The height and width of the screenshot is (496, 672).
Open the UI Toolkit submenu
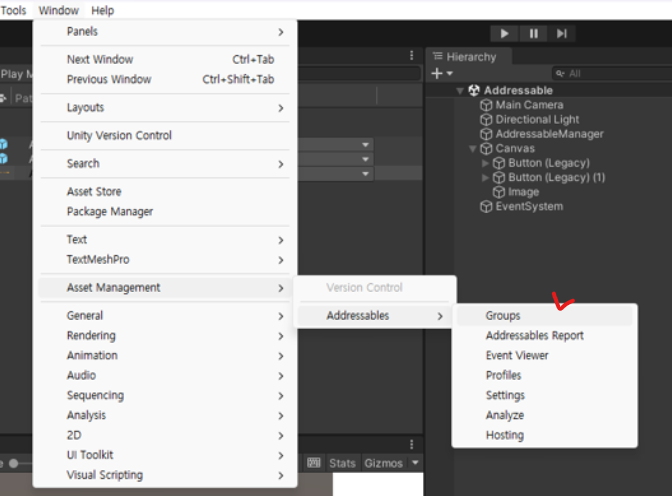pyautogui.click(x=165, y=455)
